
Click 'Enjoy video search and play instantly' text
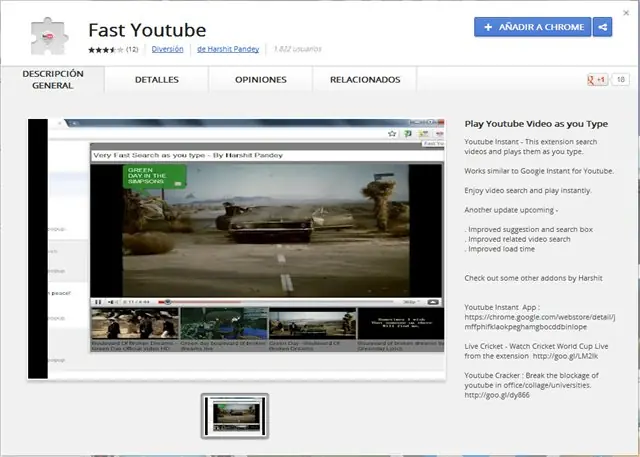(528, 191)
